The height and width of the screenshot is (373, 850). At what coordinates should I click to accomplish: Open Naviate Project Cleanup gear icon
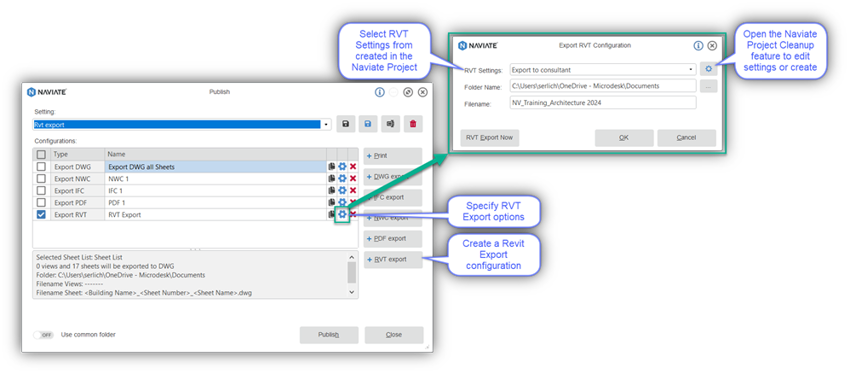click(709, 69)
